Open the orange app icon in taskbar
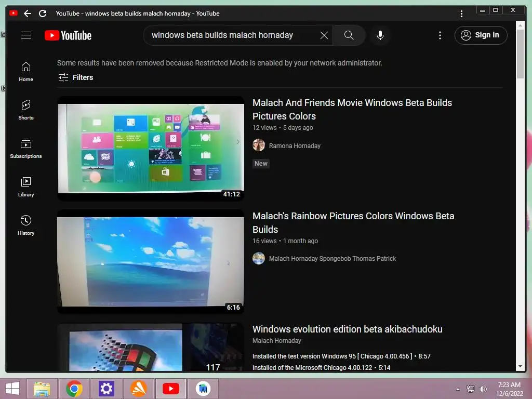The image size is (532, 399). pos(139,389)
